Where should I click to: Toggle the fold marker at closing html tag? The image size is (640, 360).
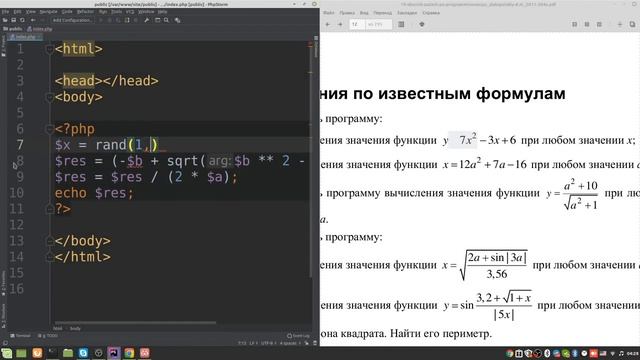49,257
